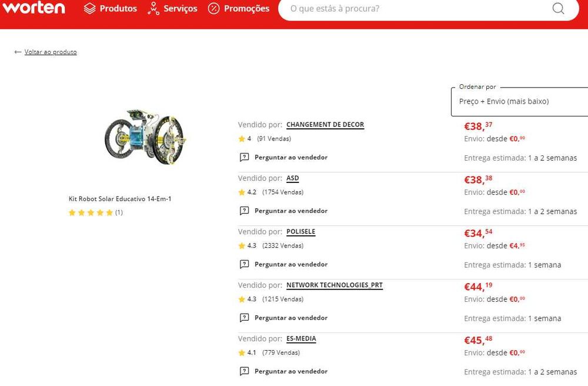Open the Serviços menu

pos(180,9)
